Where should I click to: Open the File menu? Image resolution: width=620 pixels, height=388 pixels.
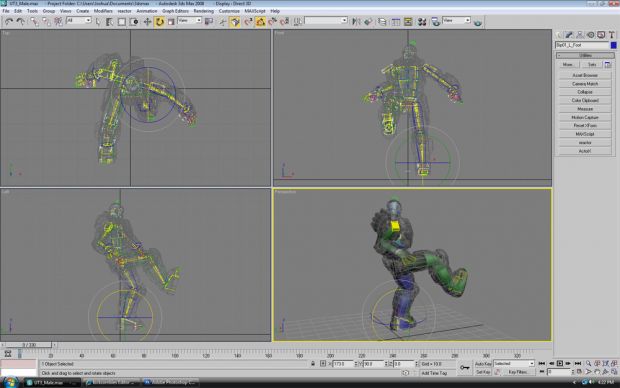[x=6, y=11]
